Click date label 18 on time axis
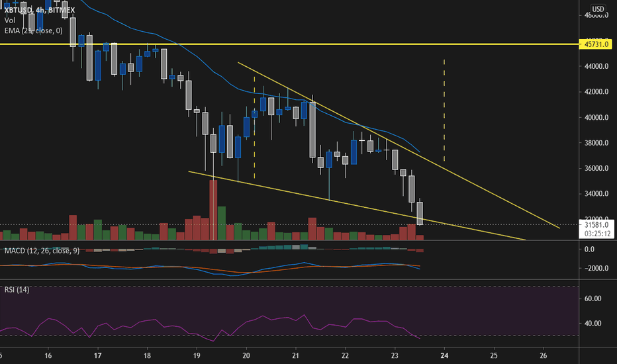The height and width of the screenshot is (364, 617). pyautogui.click(x=147, y=356)
